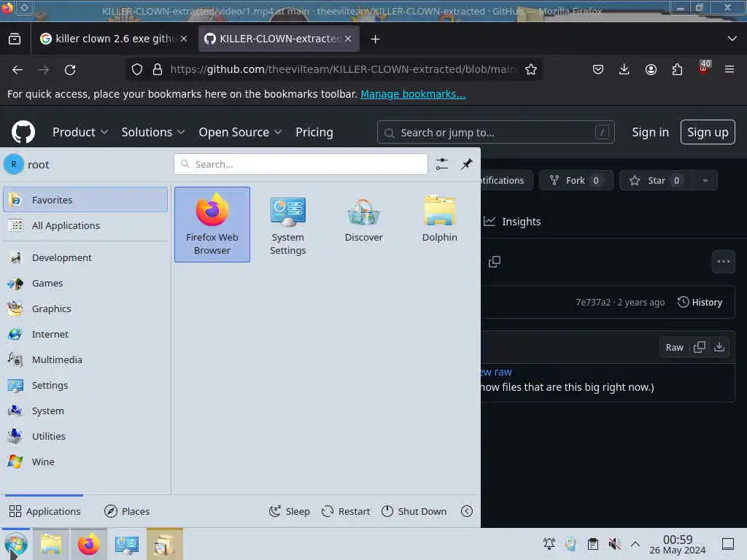List all tabs dropdown arrow
Viewport: 747px width, 560px height.
tap(732, 39)
